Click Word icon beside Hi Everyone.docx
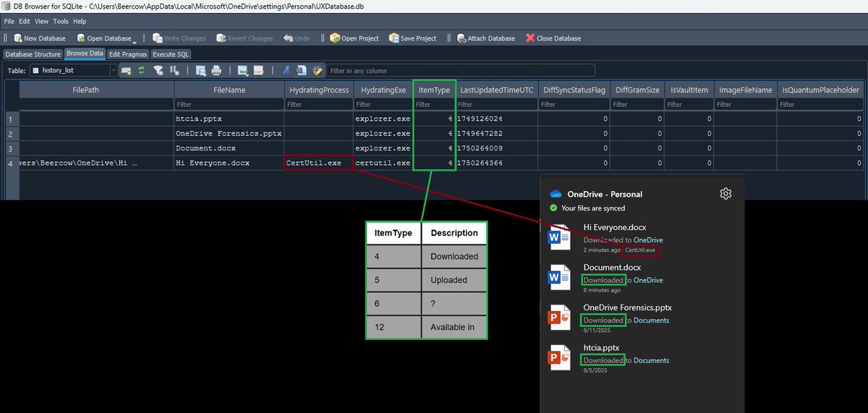868x413 pixels. coord(560,238)
